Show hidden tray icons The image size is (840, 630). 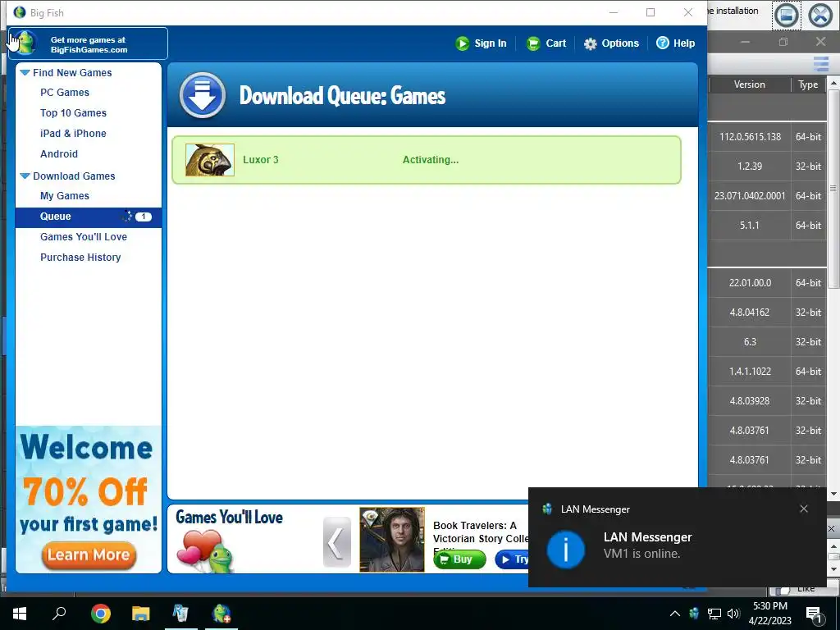675,614
